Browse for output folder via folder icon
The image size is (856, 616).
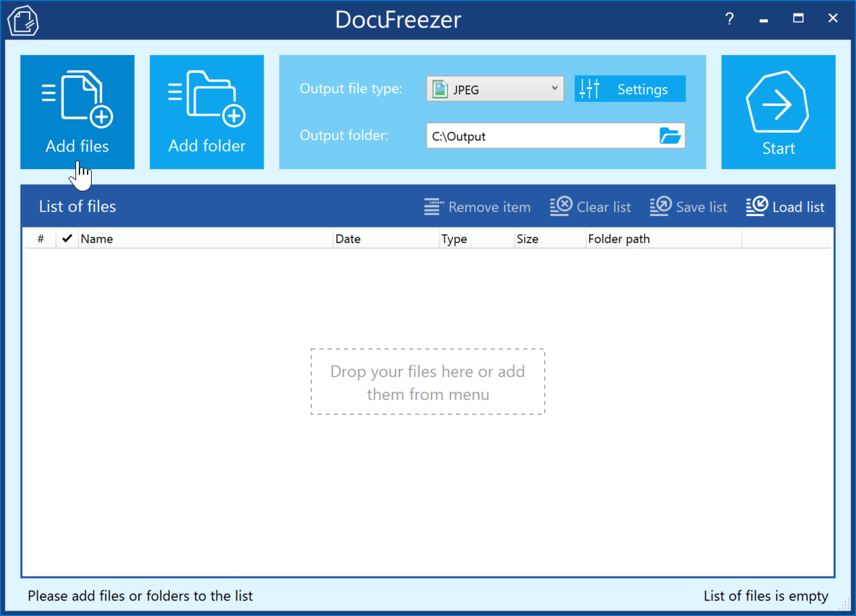pos(670,136)
